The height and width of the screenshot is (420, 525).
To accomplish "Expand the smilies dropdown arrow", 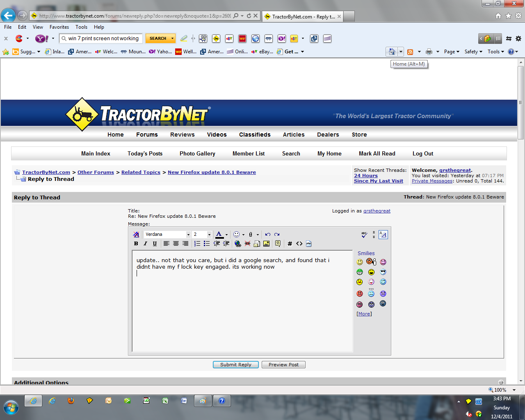I will 243,235.
